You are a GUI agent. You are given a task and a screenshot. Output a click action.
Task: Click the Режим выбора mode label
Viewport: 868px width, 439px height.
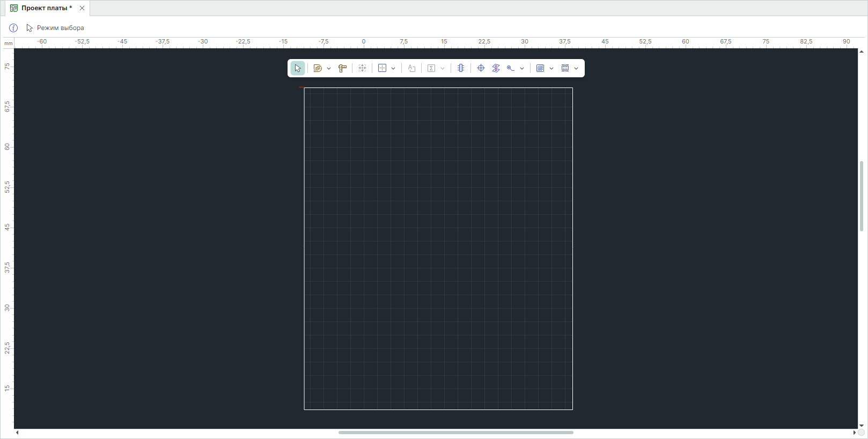click(60, 28)
